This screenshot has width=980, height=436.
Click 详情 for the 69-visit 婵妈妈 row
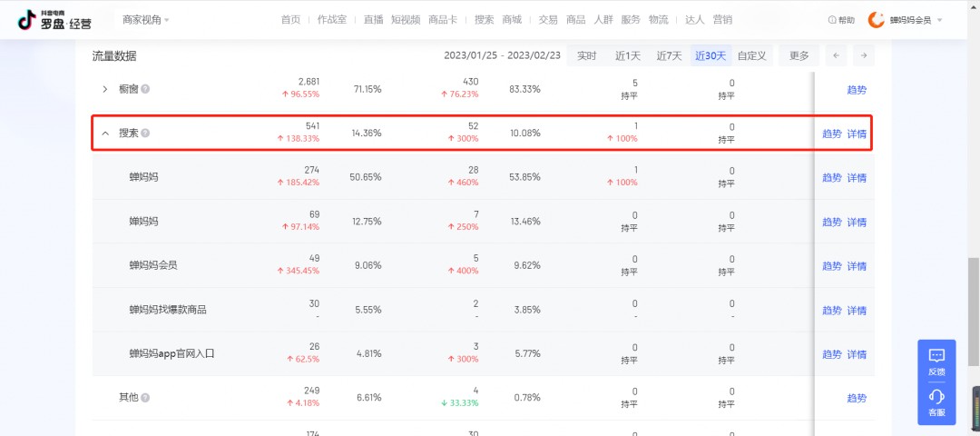[x=857, y=222]
